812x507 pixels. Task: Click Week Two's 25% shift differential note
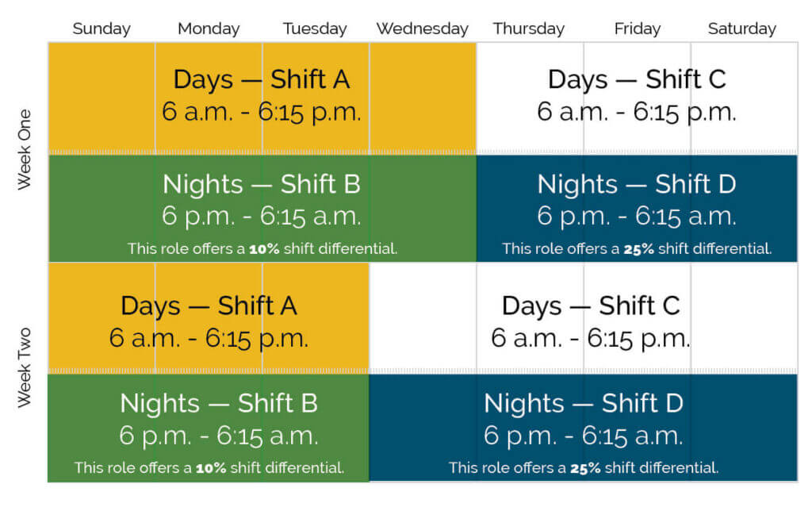584,468
